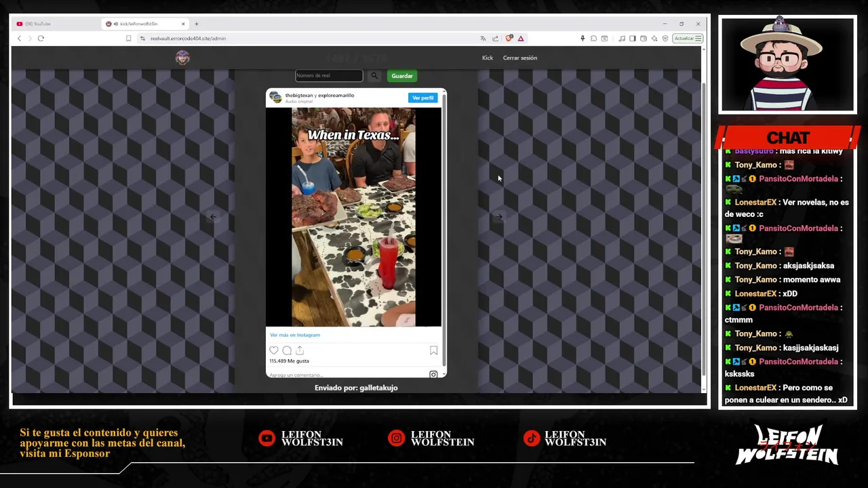
Task: Click the Enviado por: galletakujo text
Action: [x=356, y=388]
